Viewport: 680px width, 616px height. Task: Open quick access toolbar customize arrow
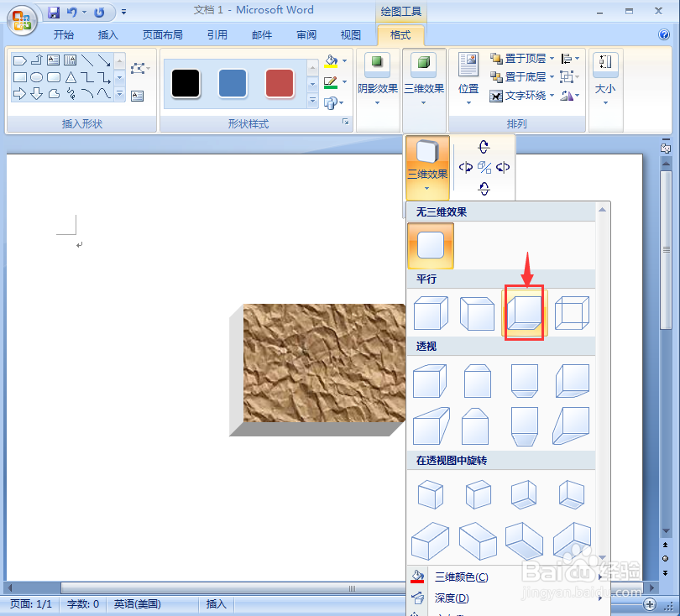point(123,12)
